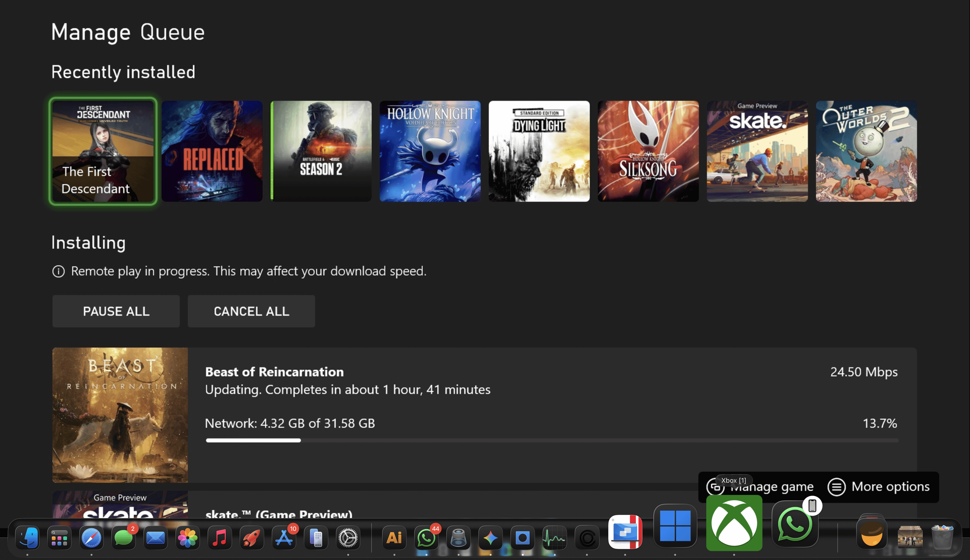Click the CANCEL ALL button
The width and height of the screenshot is (970, 560).
[x=251, y=311]
